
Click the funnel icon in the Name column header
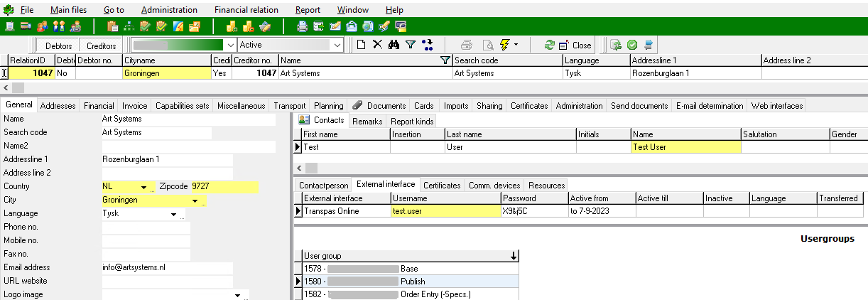coord(446,60)
